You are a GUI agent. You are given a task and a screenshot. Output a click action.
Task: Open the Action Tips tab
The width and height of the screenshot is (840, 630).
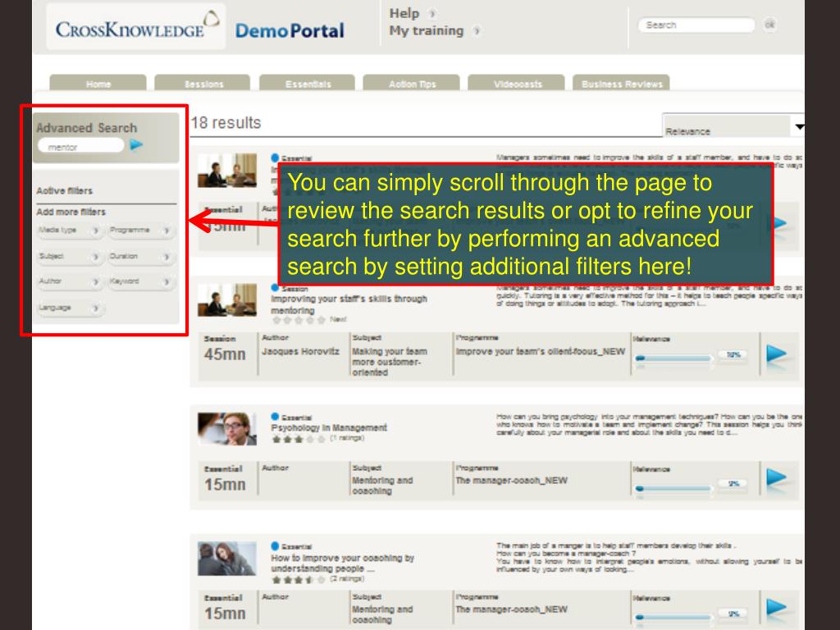412,84
